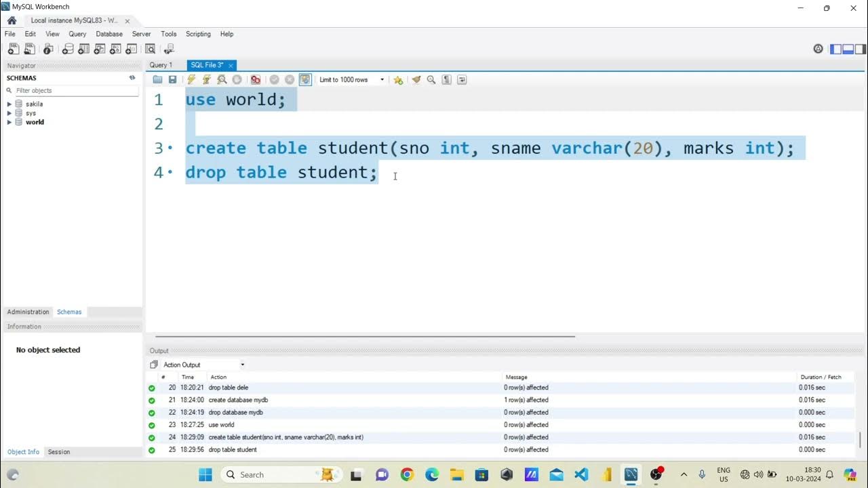Switch to the Object Info tab
The height and width of the screenshot is (488, 868).
tap(23, 451)
